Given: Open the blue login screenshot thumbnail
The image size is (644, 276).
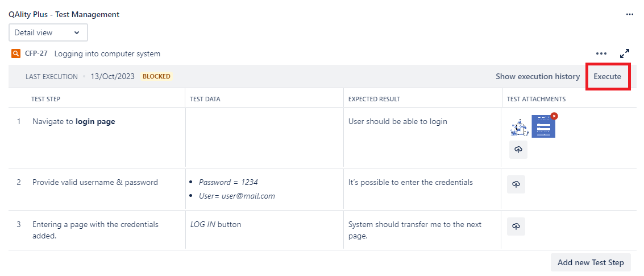Looking at the screenshot, I should coord(543,127).
